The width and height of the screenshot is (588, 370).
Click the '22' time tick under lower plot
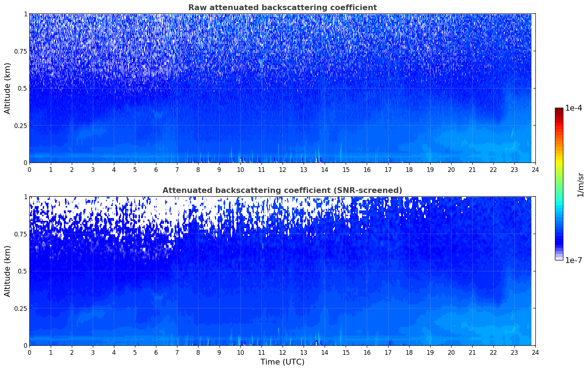(493, 352)
